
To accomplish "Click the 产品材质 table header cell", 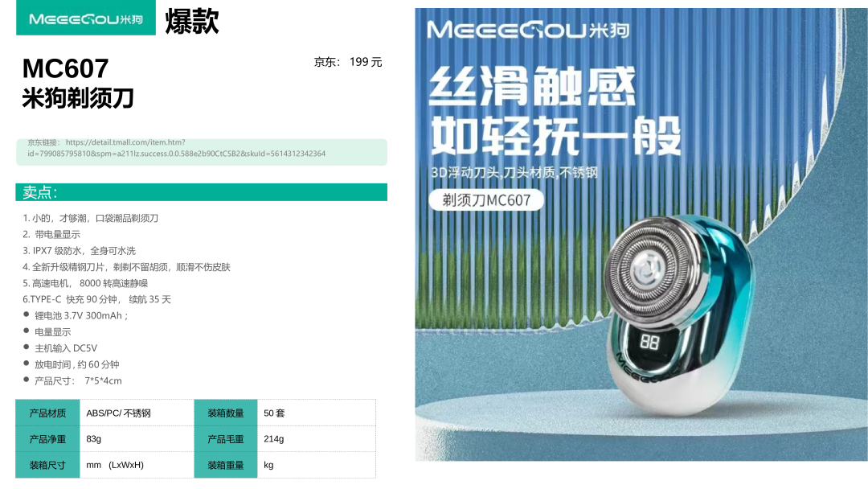I will coord(47,413).
